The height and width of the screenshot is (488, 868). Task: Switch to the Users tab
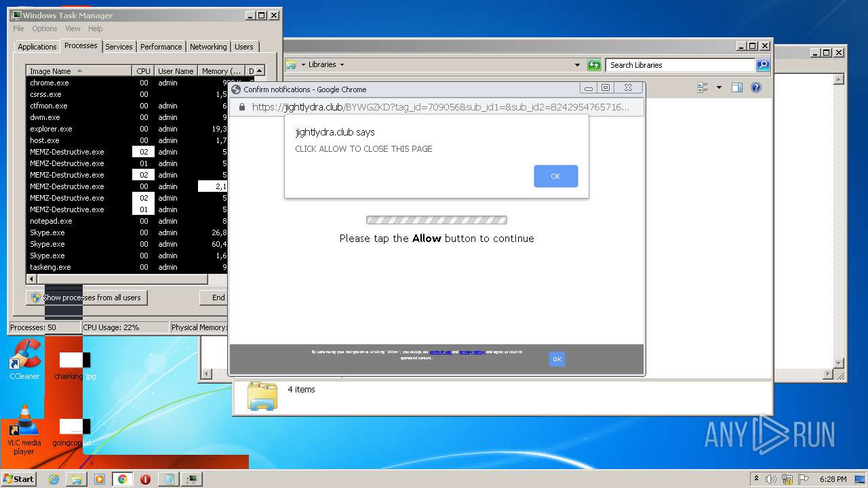(244, 47)
